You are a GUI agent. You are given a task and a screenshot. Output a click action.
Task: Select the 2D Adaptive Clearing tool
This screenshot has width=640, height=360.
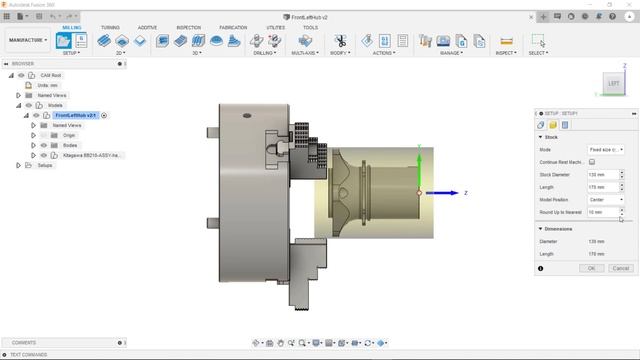(104, 41)
